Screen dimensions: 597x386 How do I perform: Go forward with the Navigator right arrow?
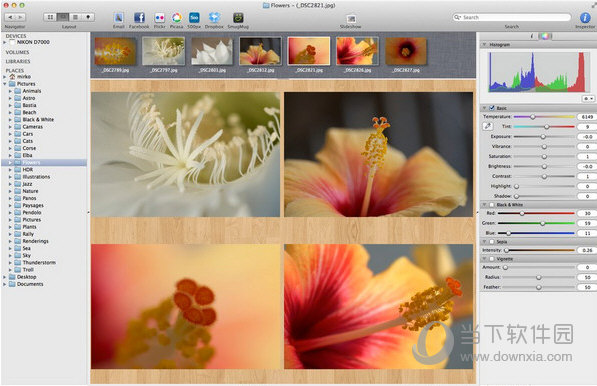coord(20,17)
